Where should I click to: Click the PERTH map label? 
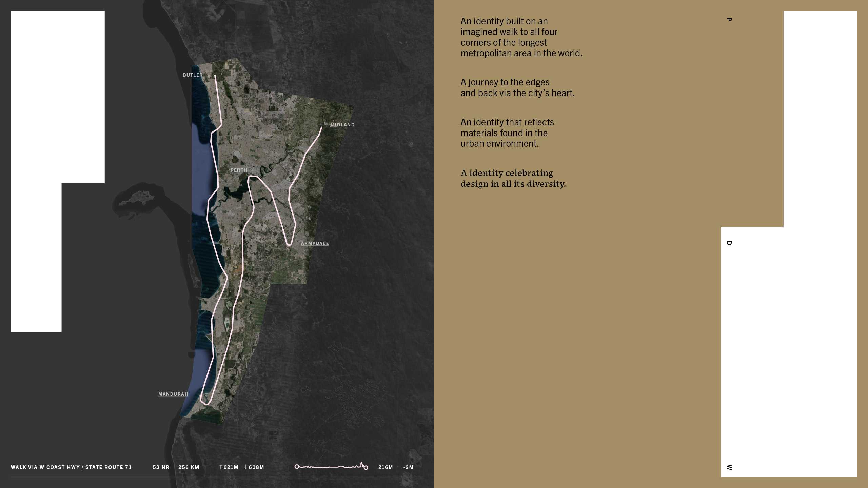[239, 170]
